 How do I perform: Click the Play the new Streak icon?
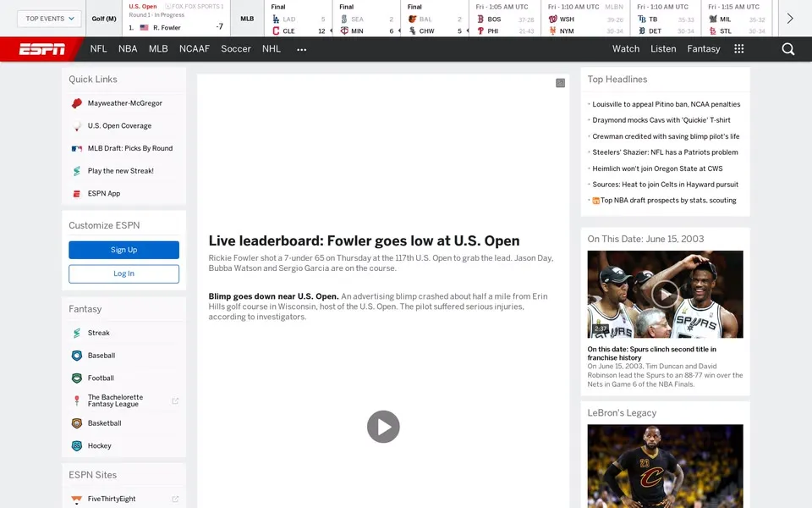[x=77, y=171]
